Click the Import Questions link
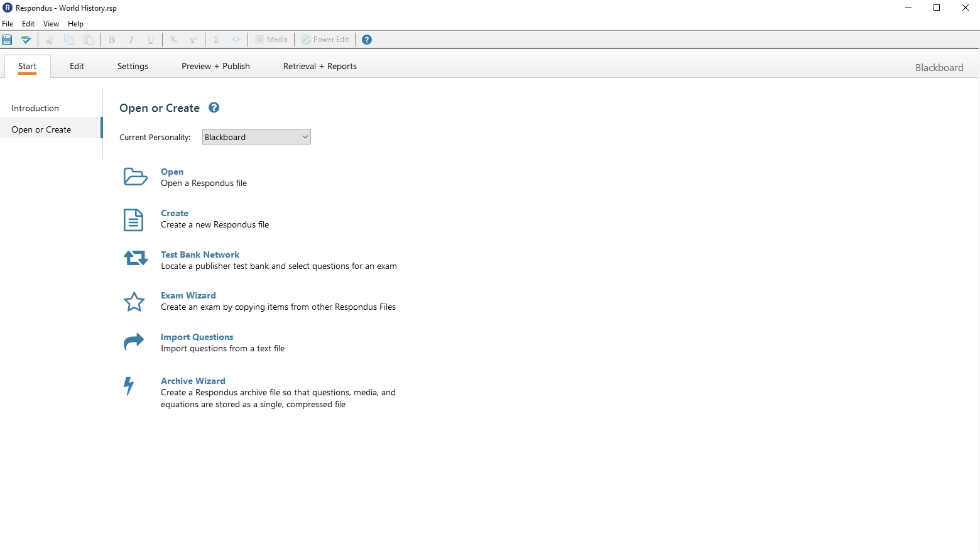The image size is (980, 553). (197, 337)
